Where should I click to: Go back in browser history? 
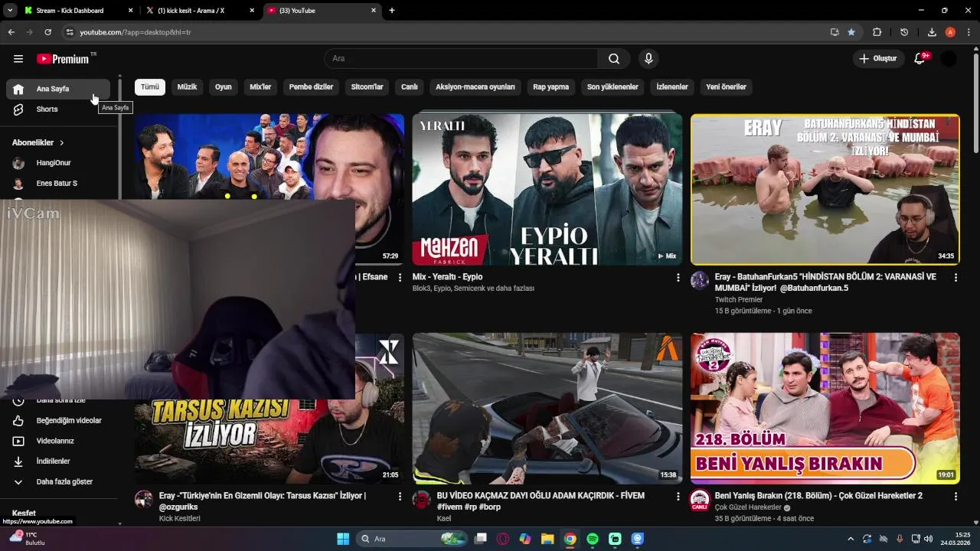pos(11,32)
